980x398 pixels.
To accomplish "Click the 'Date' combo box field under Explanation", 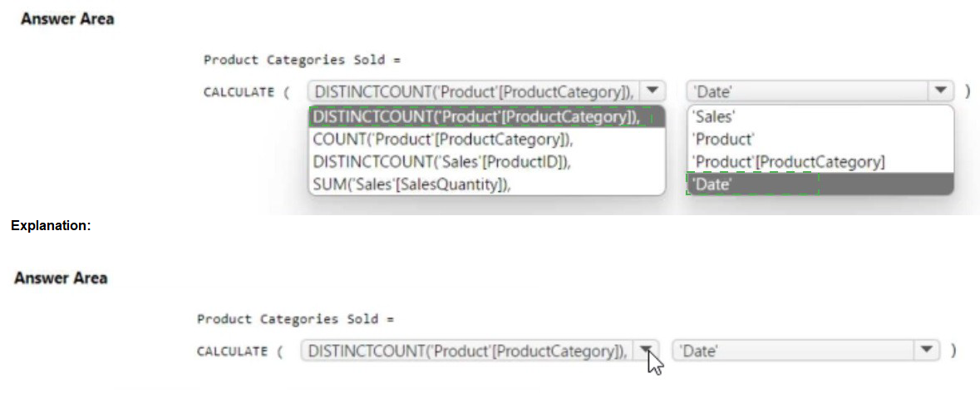I will (x=794, y=351).
